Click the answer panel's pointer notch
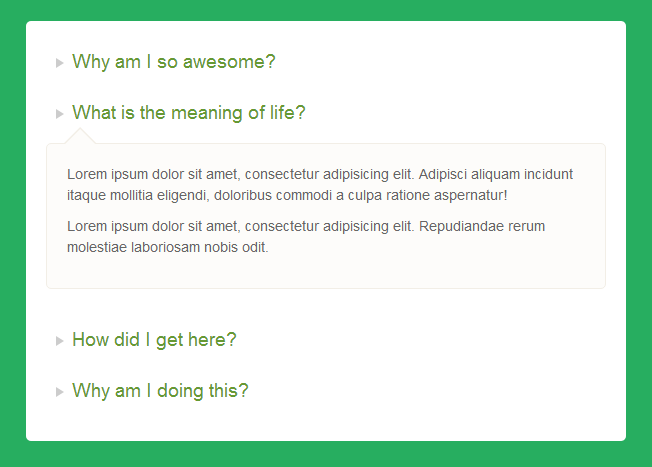 (x=80, y=136)
